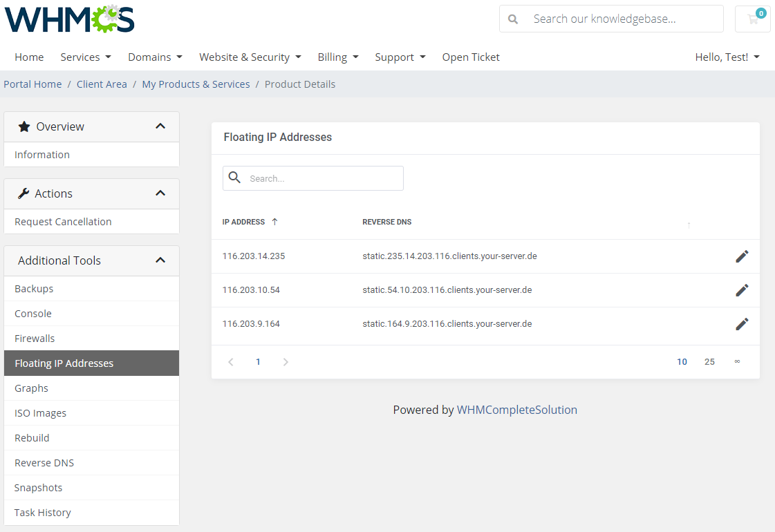Open Graphs in sidebar

(x=91, y=388)
